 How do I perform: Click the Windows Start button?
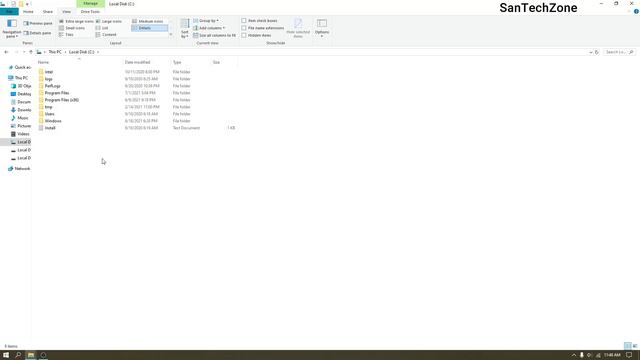6,355
